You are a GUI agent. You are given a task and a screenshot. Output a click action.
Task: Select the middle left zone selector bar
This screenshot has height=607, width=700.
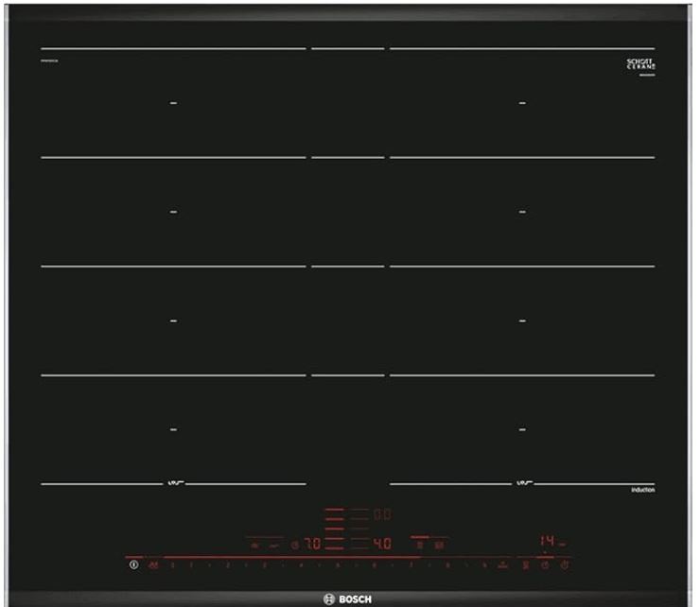click(334, 529)
